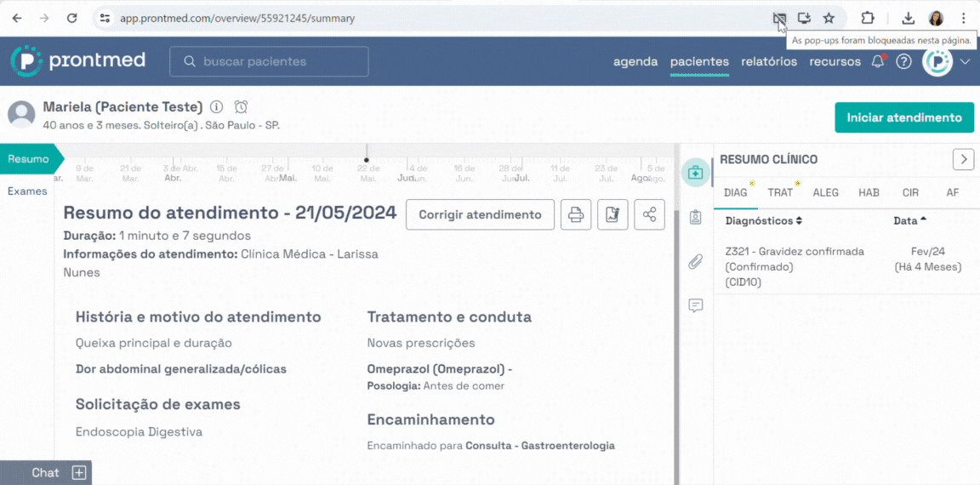Sort diagnoses by Data column
The width and height of the screenshot is (980, 485).
909,221
